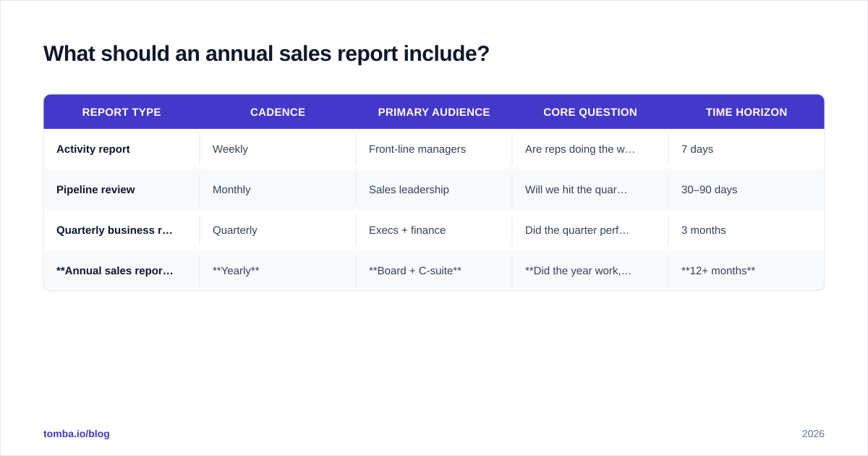Click the 'Execs + finance' cell
The image size is (868, 456).
pyautogui.click(x=434, y=230)
